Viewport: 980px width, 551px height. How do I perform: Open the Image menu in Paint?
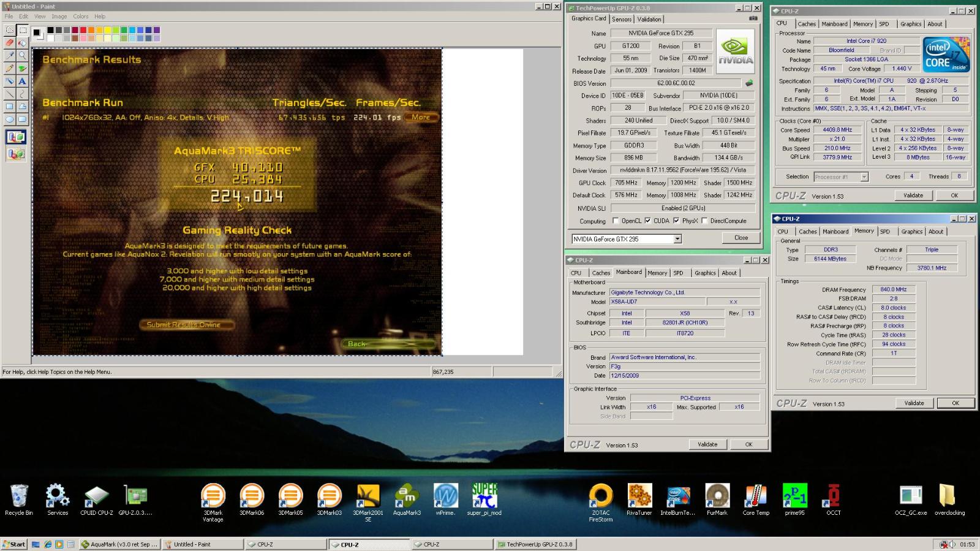pos(59,17)
